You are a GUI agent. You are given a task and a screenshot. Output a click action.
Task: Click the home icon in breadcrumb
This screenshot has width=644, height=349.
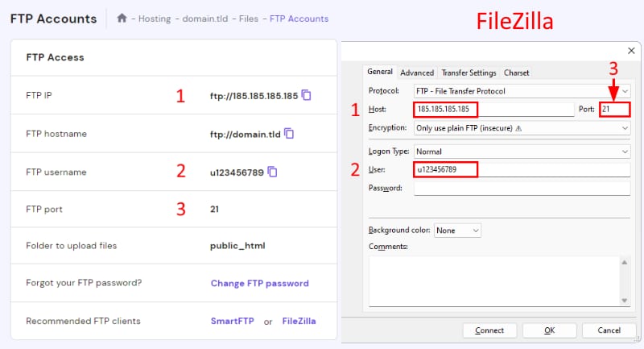[x=122, y=19]
